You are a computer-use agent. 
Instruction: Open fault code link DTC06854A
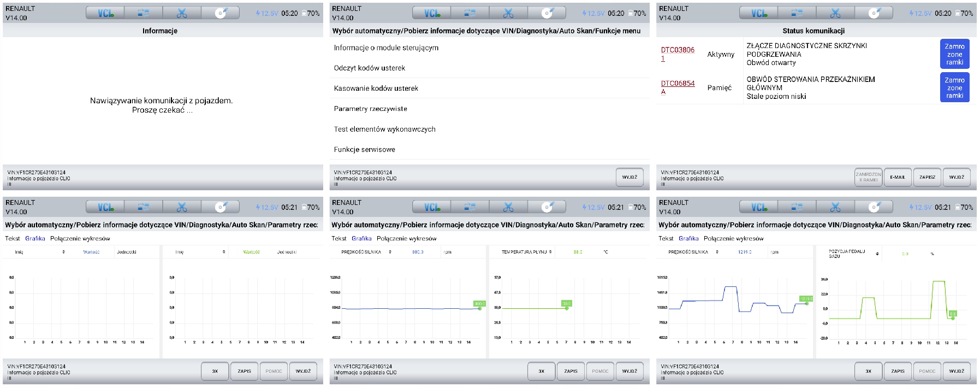(678, 87)
